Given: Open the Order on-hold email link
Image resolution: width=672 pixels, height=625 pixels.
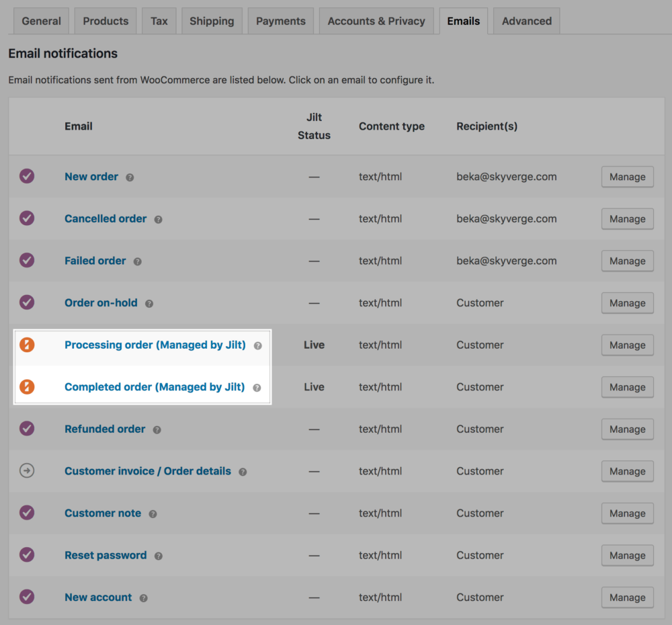Looking at the screenshot, I should point(101,302).
